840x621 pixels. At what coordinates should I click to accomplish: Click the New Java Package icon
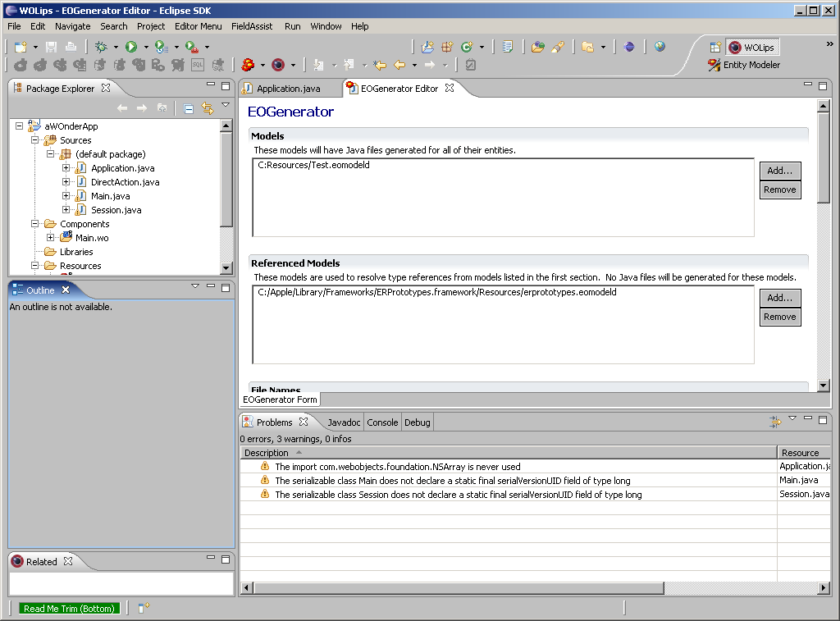[447, 47]
